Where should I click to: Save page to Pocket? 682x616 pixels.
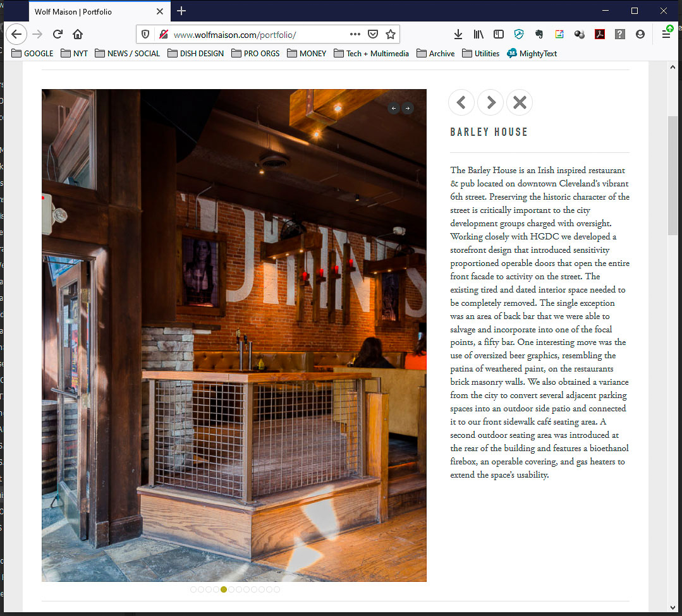pyautogui.click(x=373, y=34)
